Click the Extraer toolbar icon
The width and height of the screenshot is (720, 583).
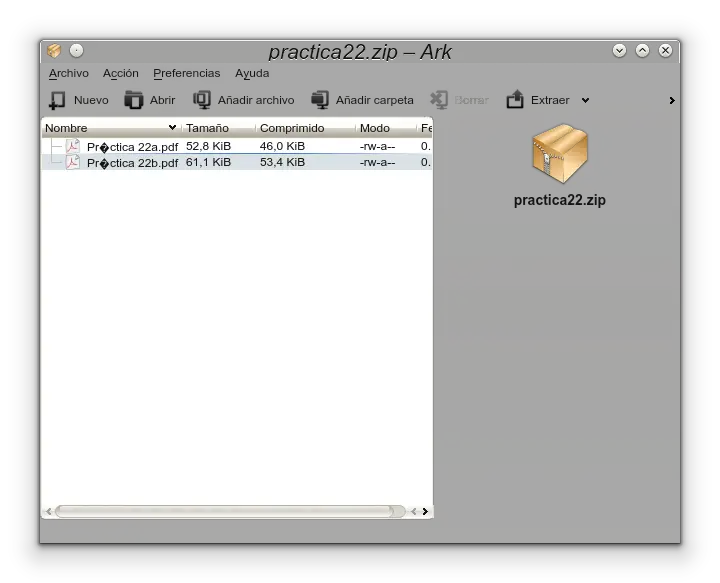tap(515, 99)
